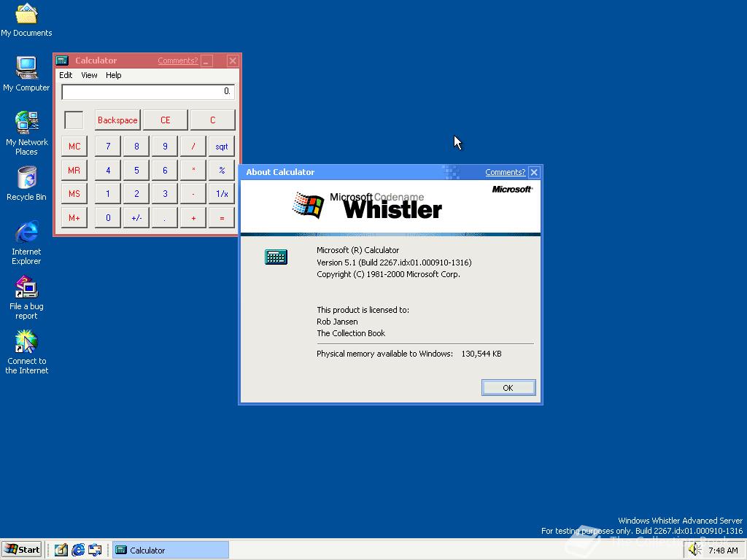The height and width of the screenshot is (560, 747).
Task: Click the MR memory recall button
Action: (x=74, y=170)
